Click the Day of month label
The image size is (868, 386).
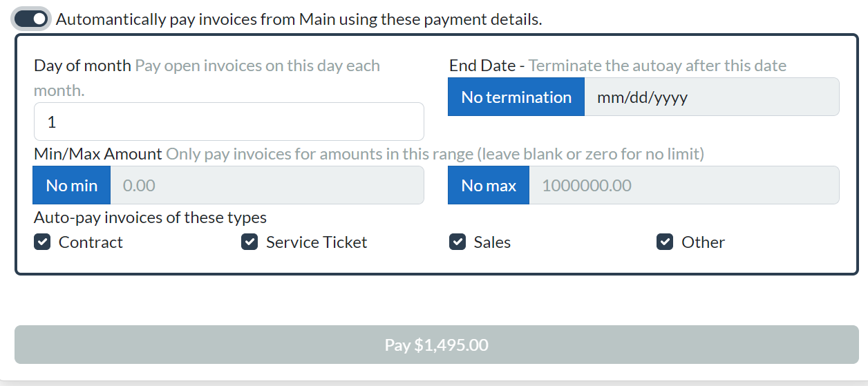[x=82, y=66]
